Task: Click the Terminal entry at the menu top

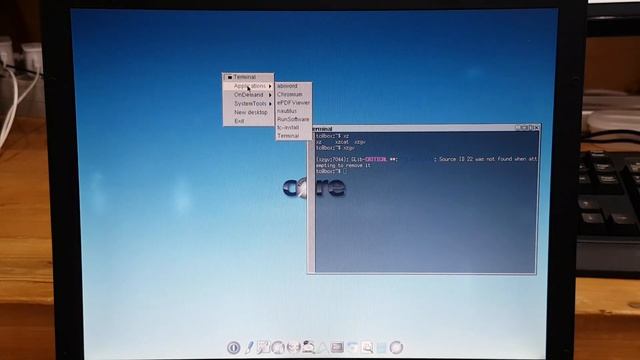Action: pyautogui.click(x=249, y=77)
